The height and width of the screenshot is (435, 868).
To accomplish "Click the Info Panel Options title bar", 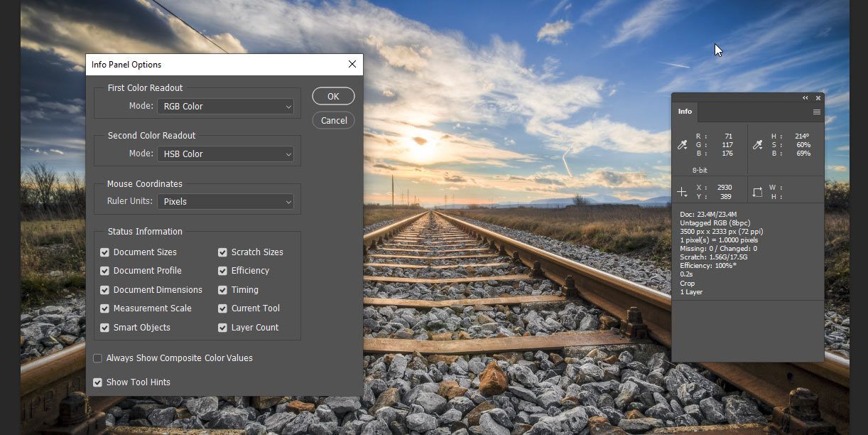I will point(213,65).
